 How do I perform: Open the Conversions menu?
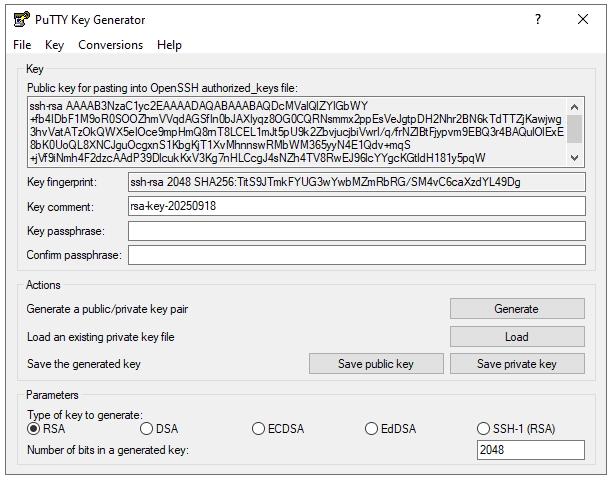pyautogui.click(x=110, y=45)
